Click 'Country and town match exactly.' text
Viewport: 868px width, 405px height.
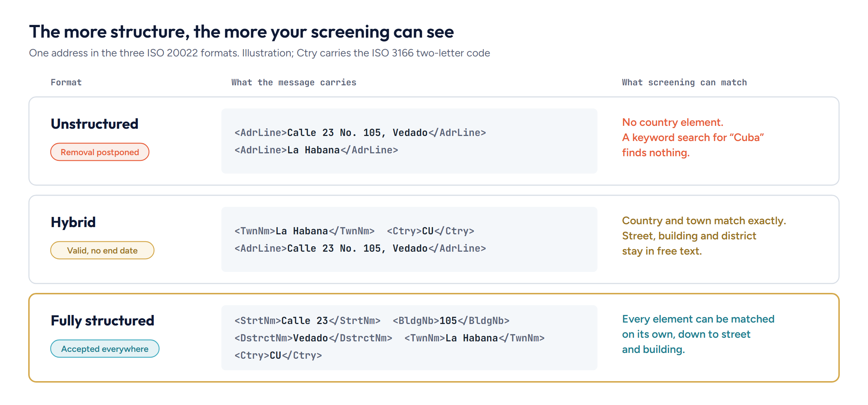coord(704,221)
